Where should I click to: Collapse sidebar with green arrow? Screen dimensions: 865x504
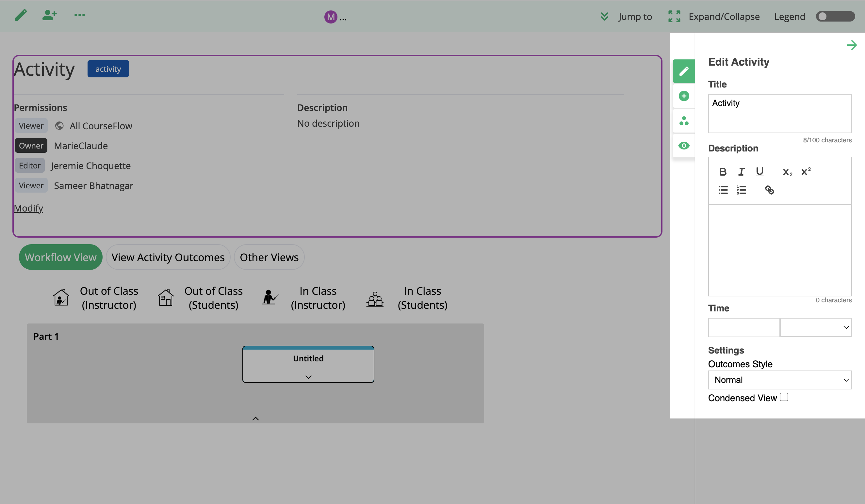click(x=851, y=45)
